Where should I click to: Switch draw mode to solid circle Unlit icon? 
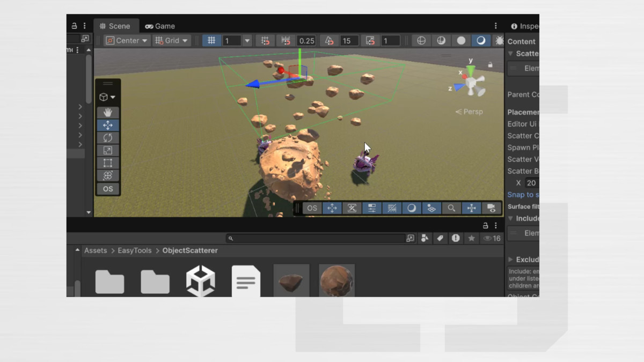[461, 41]
